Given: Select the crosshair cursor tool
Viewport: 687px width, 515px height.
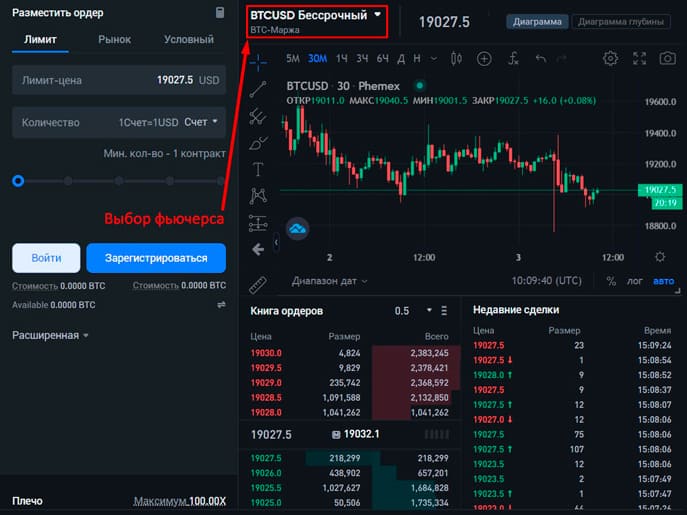Looking at the screenshot, I should click(258, 62).
